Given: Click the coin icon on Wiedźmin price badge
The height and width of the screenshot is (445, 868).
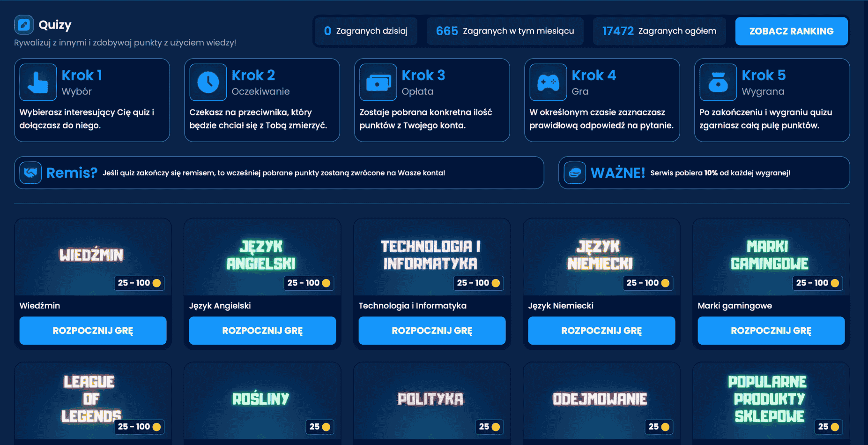Looking at the screenshot, I should click(x=156, y=283).
